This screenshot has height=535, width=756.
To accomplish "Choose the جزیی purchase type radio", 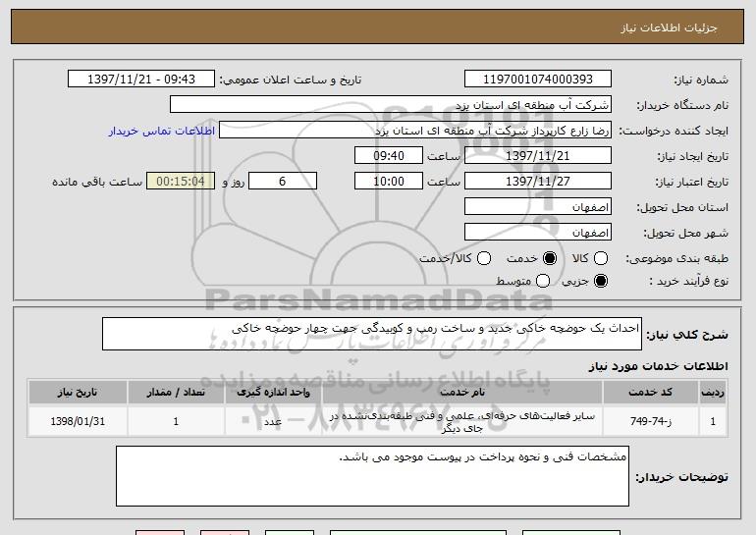I will 601,281.
